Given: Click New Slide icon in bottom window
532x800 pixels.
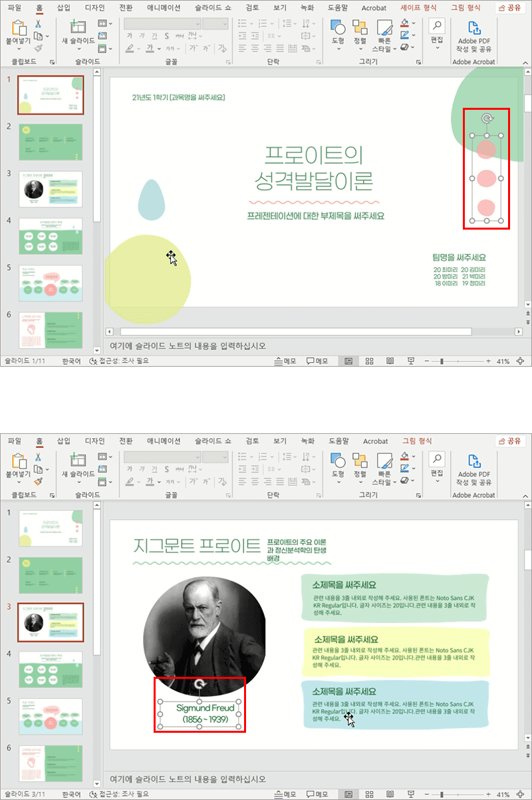Looking at the screenshot, I should coord(78,461).
